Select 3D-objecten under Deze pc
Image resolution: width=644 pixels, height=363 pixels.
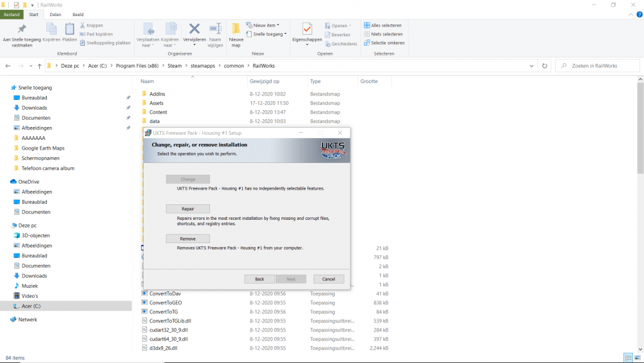[x=35, y=235]
